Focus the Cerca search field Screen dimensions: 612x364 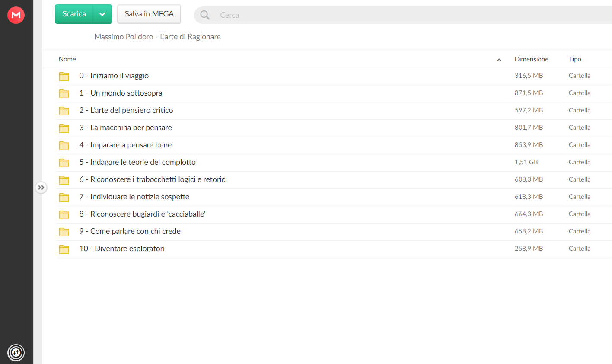(411, 15)
